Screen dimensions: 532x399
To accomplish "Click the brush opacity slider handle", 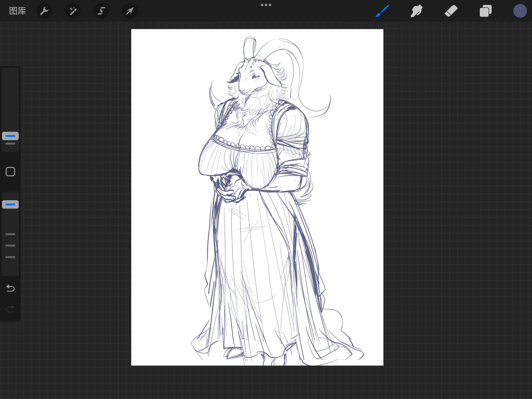I will pos(10,204).
